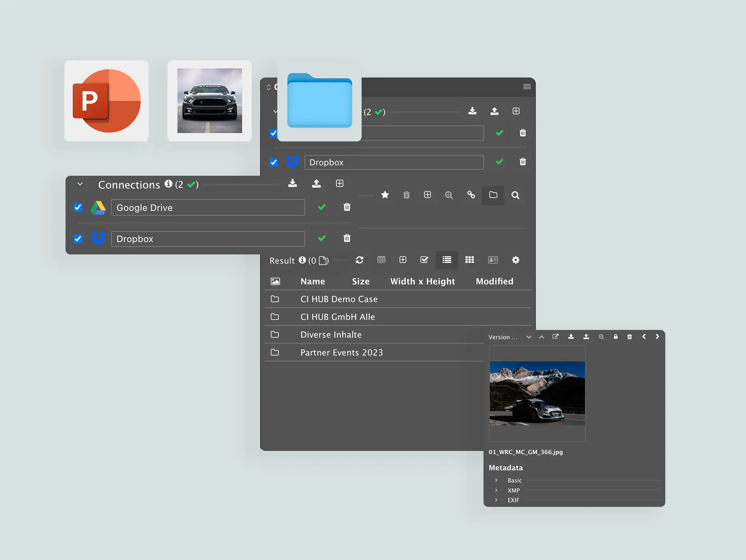Collapse the front Connections section chevron
Image resolution: width=746 pixels, height=560 pixels.
(x=80, y=184)
